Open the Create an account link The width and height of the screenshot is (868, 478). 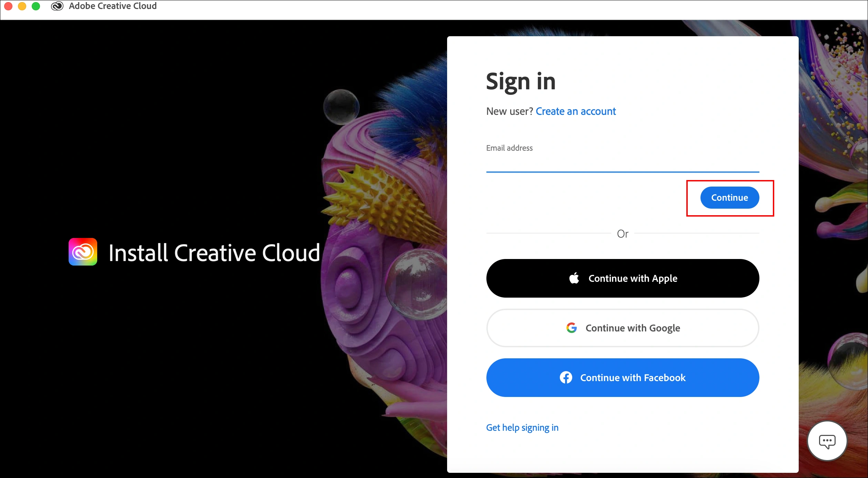click(x=575, y=111)
